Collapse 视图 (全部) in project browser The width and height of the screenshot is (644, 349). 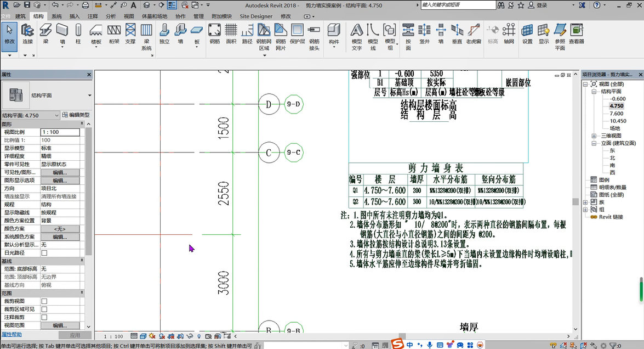pos(585,84)
